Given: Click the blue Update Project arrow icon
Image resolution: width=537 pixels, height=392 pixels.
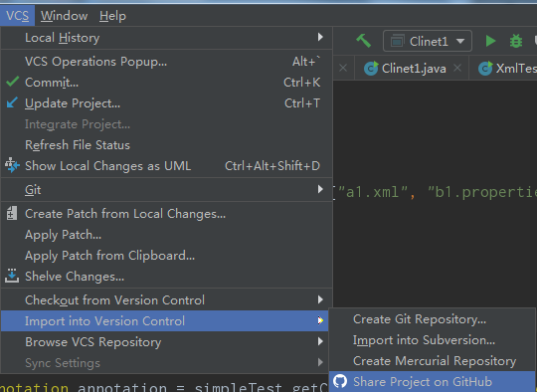Looking at the screenshot, I should click(x=12, y=102).
